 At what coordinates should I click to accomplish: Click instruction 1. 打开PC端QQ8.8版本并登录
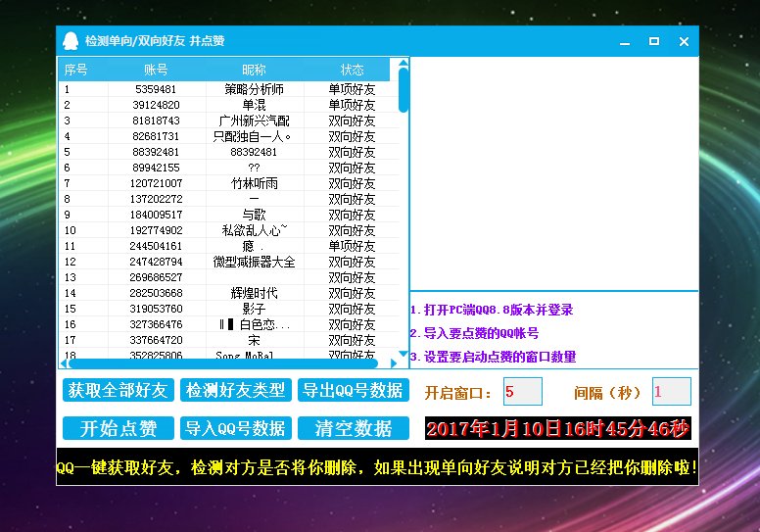click(x=492, y=310)
